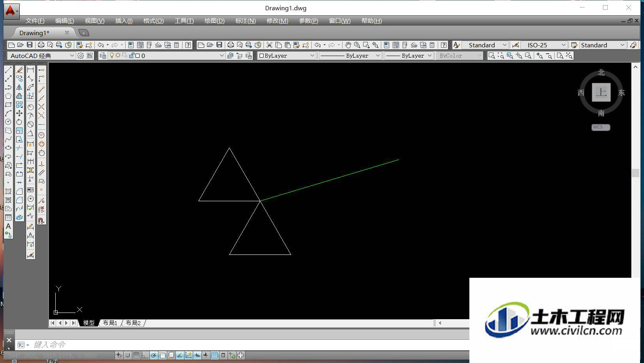This screenshot has height=363, width=644.
Task: Open the 文件(F) menu
Action: click(x=35, y=21)
